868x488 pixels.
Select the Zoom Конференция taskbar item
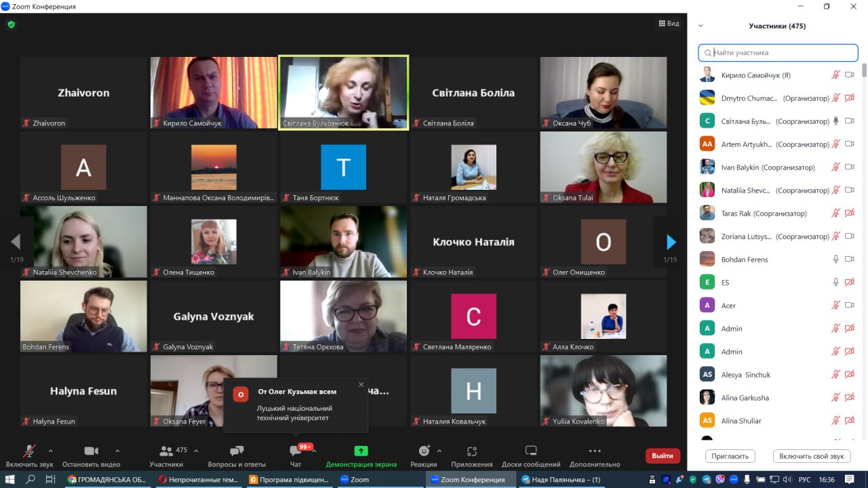pyautogui.click(x=469, y=480)
